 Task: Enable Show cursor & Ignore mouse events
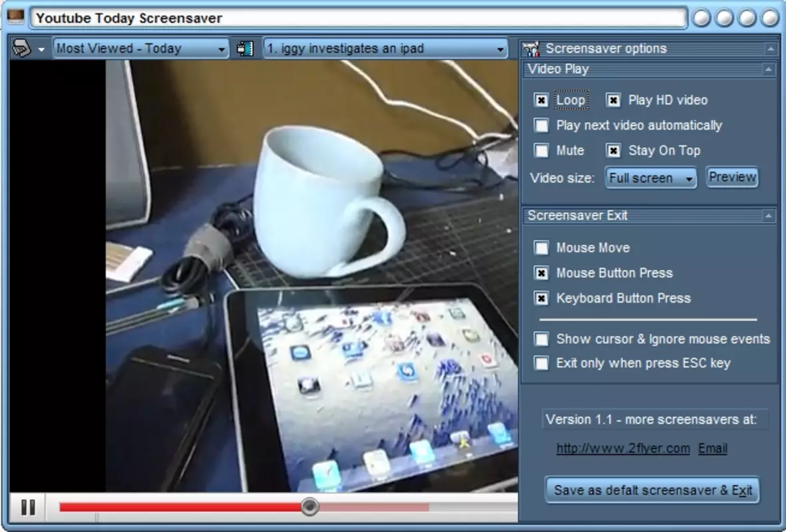[541, 339]
